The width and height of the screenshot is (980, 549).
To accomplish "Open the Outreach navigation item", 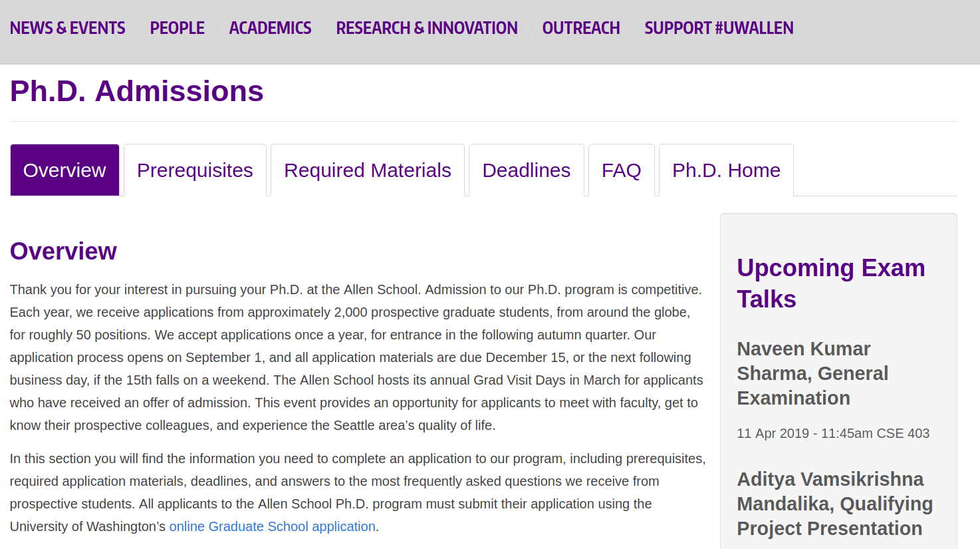I will tap(581, 28).
